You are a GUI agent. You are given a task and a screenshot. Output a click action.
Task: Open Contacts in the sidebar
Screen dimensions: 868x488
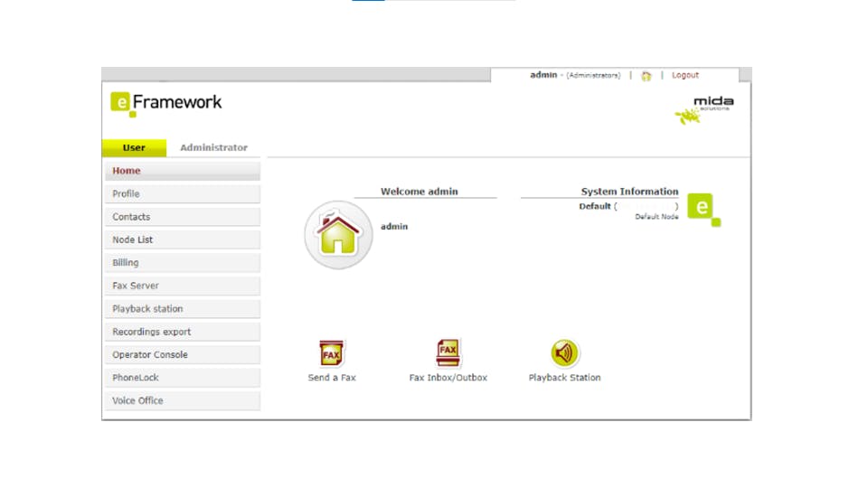pyautogui.click(x=183, y=217)
